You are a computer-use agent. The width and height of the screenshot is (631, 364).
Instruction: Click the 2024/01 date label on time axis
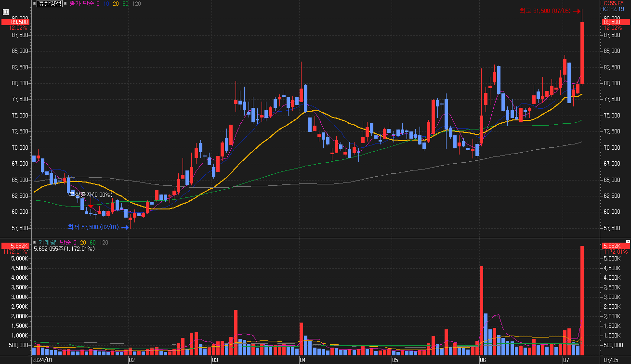click(42, 360)
